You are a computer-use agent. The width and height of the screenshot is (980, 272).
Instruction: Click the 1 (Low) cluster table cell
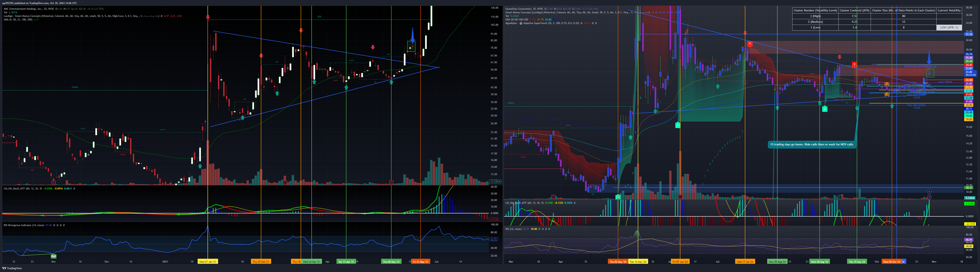coord(815,27)
